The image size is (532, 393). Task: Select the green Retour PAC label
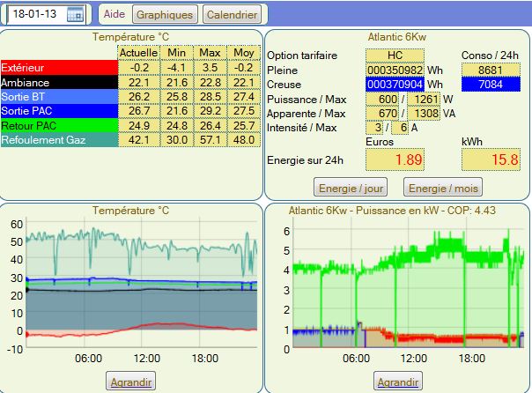[x=58, y=124]
